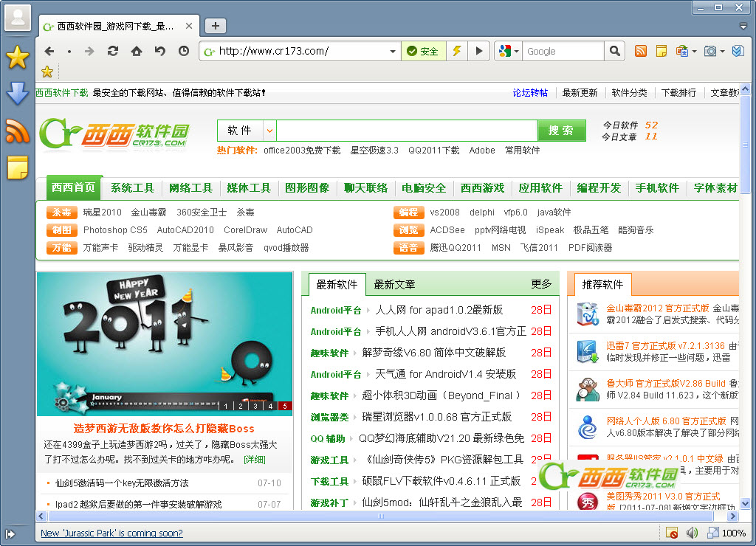Reload the page with refresh icon

pos(112,51)
